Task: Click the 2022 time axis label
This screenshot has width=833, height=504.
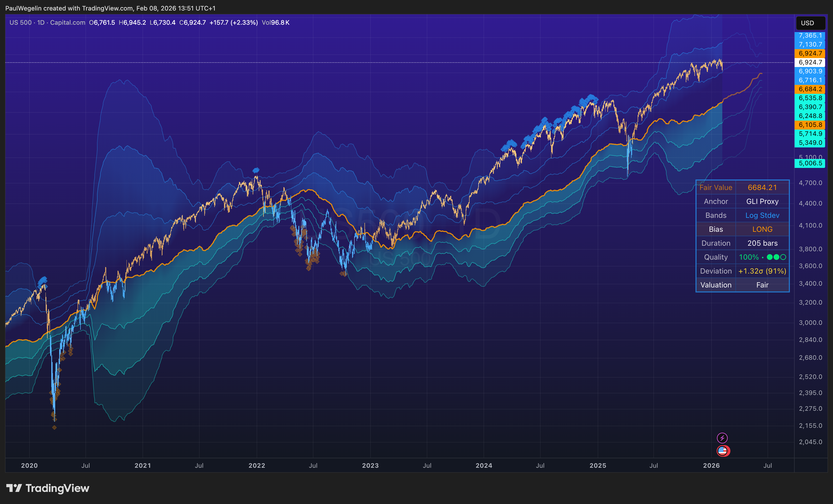Action: (x=257, y=465)
